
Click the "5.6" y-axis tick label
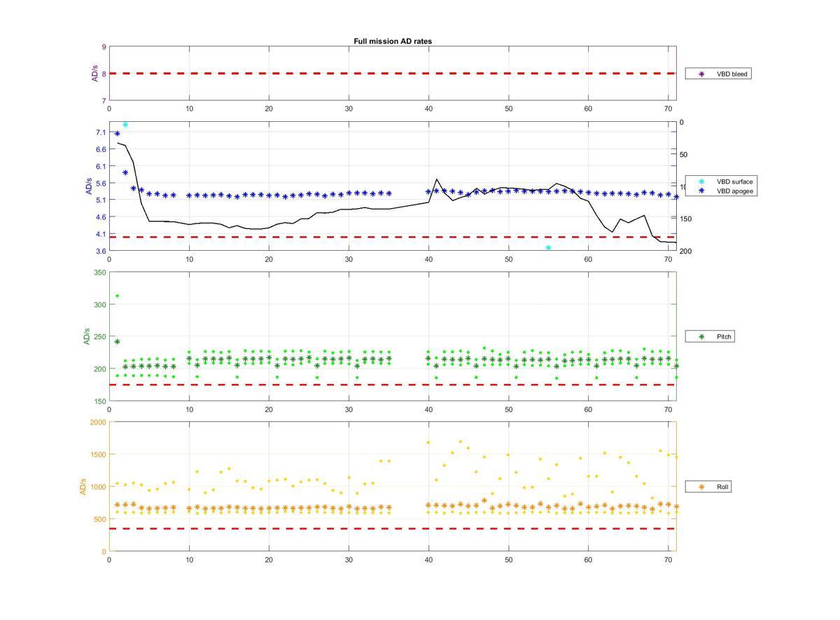(101, 184)
